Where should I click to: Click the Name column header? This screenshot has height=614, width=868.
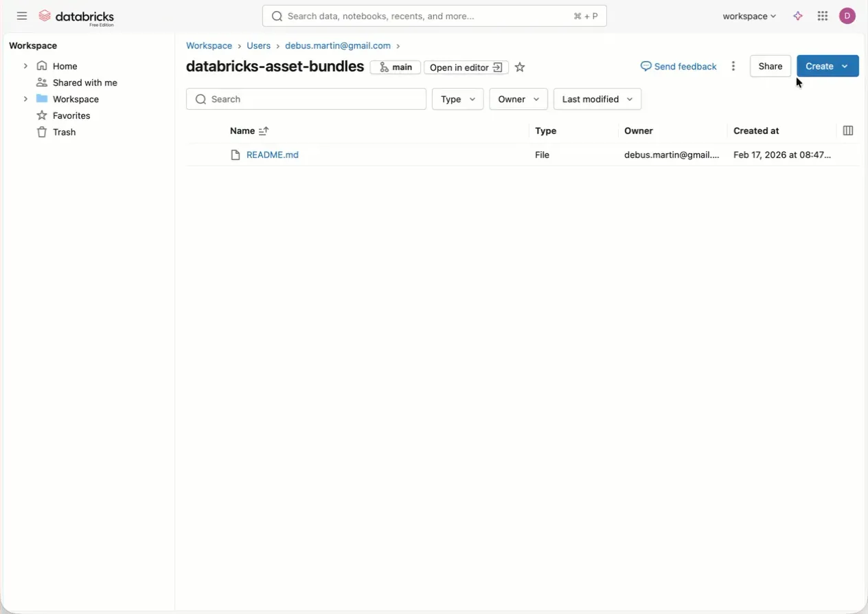point(242,130)
